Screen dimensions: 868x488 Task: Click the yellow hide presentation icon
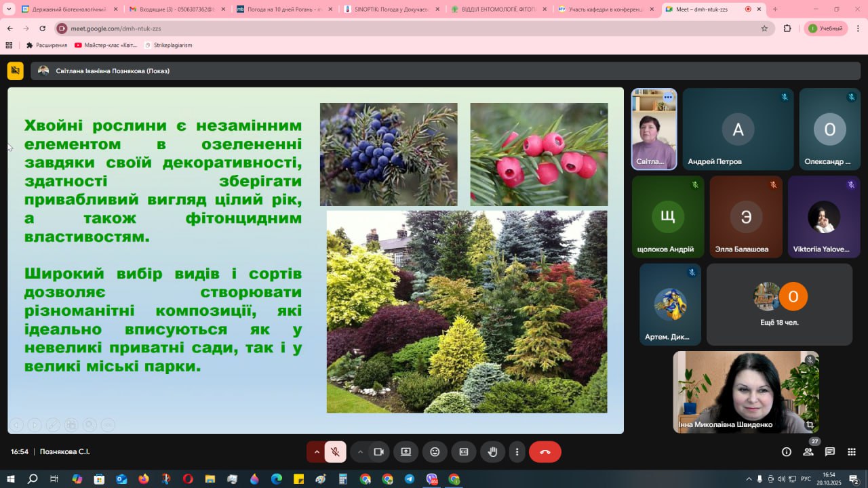(15, 70)
